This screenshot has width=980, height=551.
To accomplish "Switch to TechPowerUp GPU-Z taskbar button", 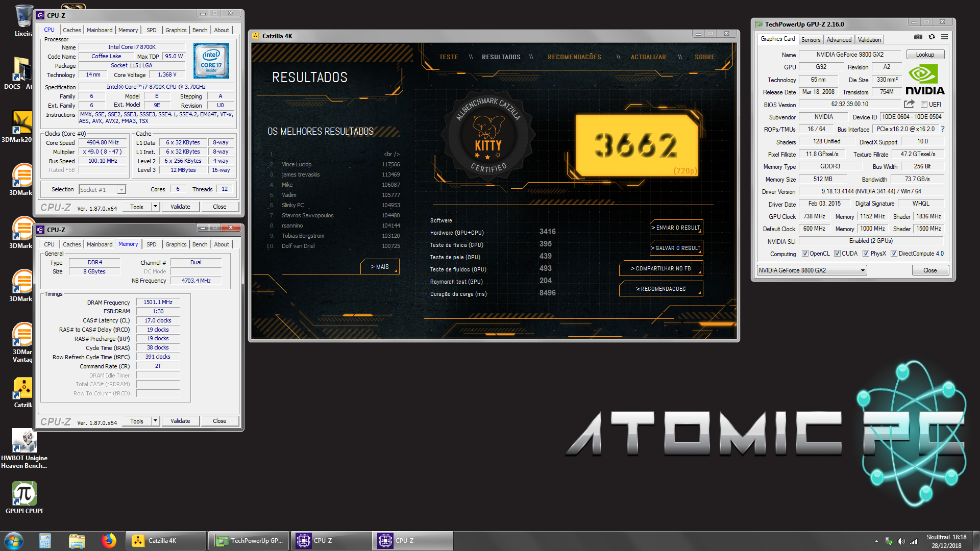I will point(249,541).
